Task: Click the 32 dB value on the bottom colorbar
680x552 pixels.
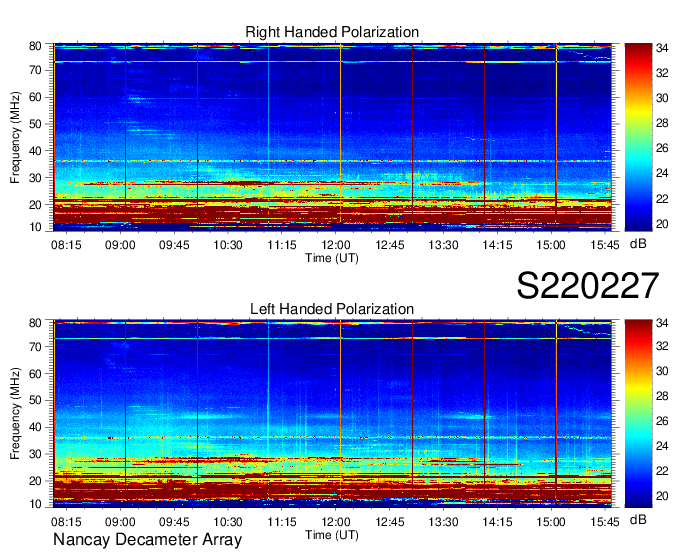Action: pos(662,346)
